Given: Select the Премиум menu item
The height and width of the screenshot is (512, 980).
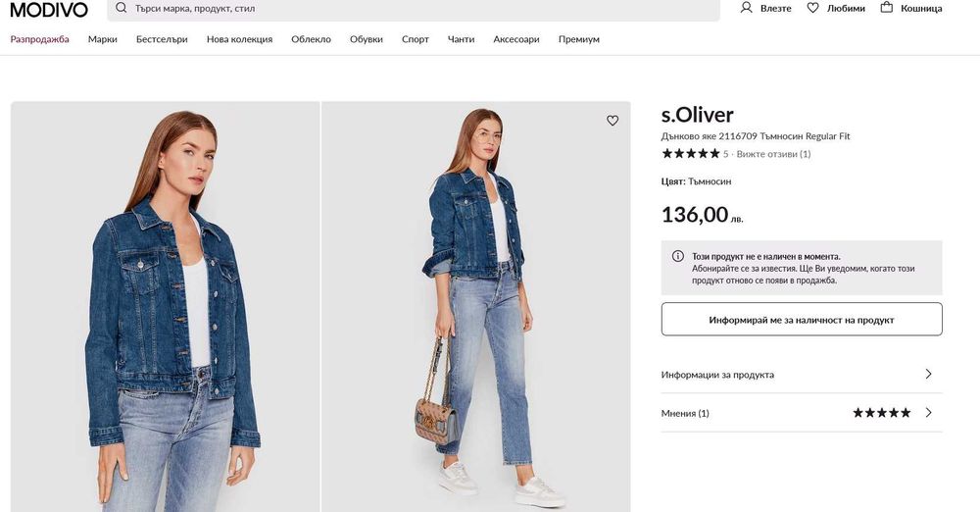Looking at the screenshot, I should (579, 39).
